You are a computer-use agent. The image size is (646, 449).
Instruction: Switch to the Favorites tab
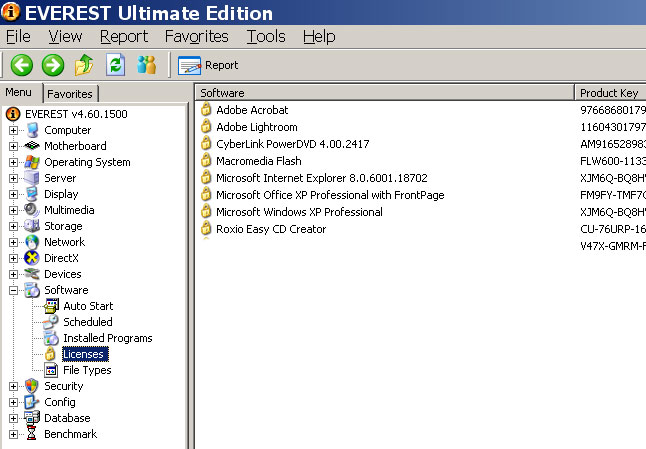coord(70,94)
